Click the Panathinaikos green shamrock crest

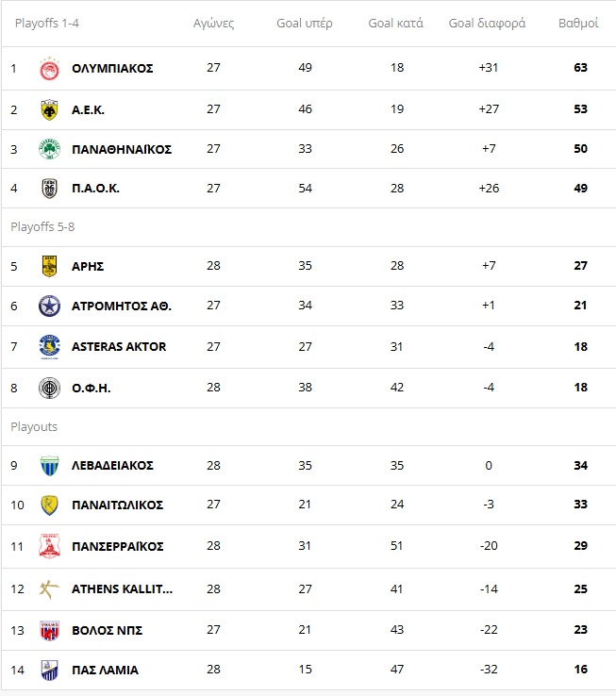point(49,149)
